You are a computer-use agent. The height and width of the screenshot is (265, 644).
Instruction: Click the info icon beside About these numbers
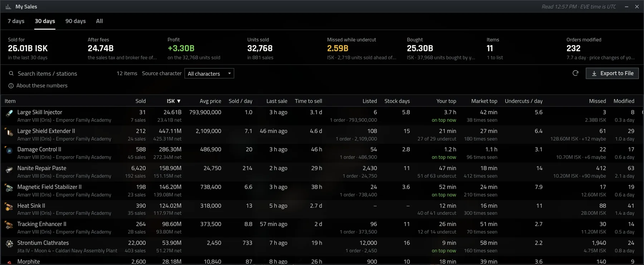click(11, 86)
